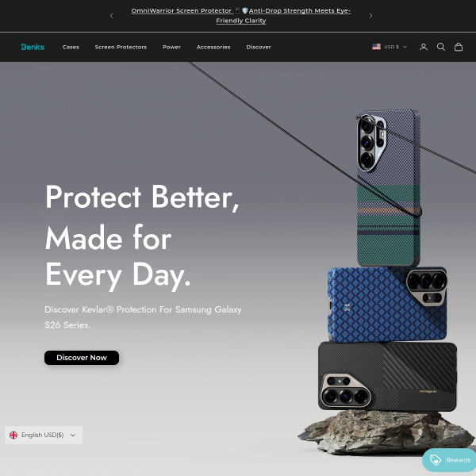
Task: Expand the USD $ currency selector
Action: 390,47
